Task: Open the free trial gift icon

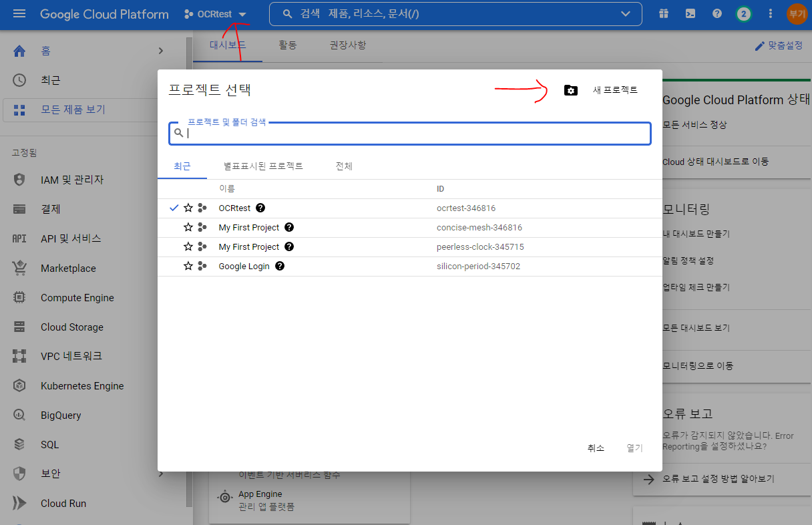Action: [x=663, y=13]
